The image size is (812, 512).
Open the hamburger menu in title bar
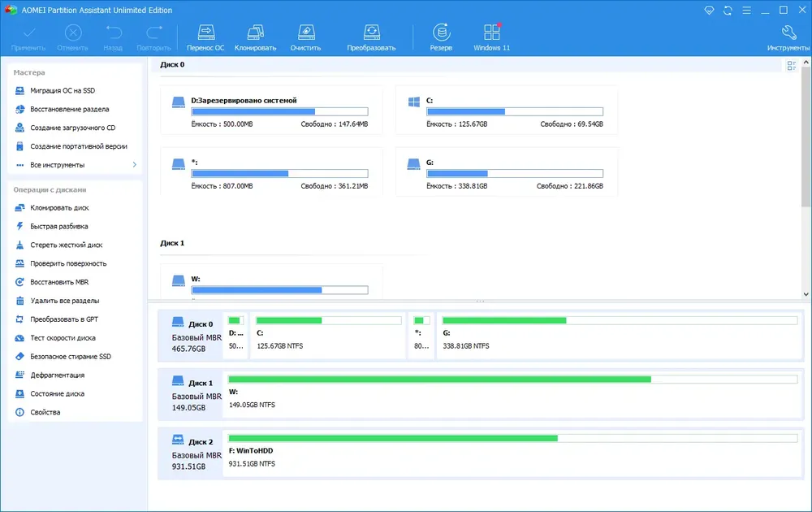[746, 11]
